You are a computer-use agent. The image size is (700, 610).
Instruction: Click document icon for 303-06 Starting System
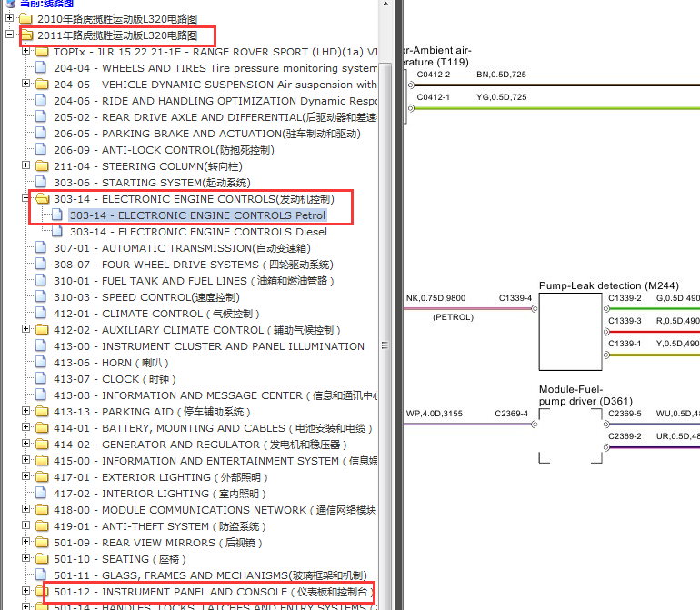(x=41, y=181)
